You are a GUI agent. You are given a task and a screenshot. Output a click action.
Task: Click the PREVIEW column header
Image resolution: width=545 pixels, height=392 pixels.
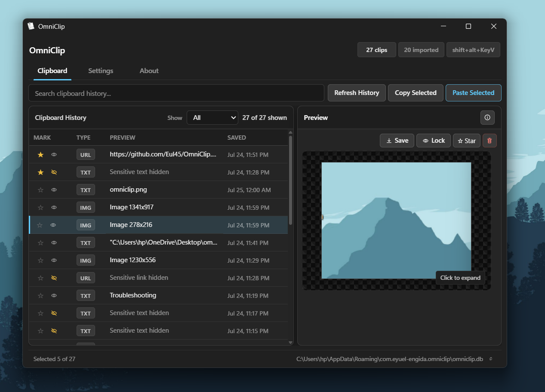(x=123, y=138)
